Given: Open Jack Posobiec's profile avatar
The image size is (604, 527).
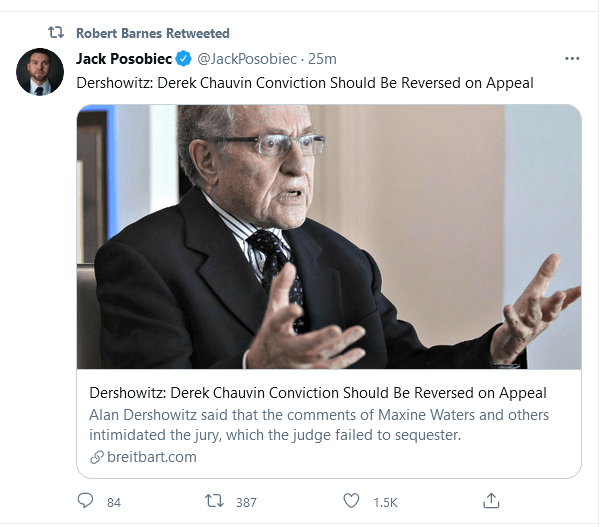Looking at the screenshot, I should point(36,71).
